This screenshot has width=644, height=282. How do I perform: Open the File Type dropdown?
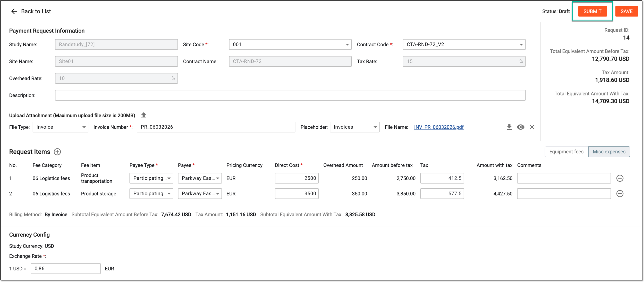pyautogui.click(x=61, y=127)
